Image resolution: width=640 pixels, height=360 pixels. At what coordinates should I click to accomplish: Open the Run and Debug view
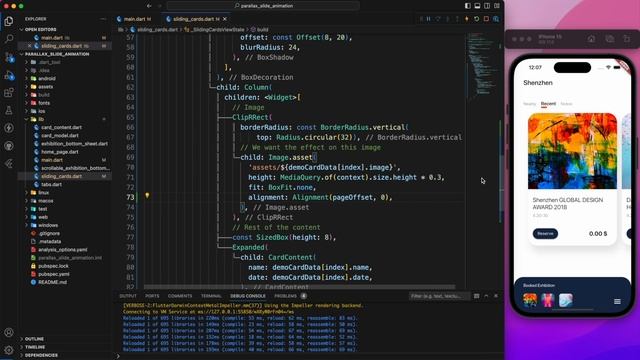point(9,75)
